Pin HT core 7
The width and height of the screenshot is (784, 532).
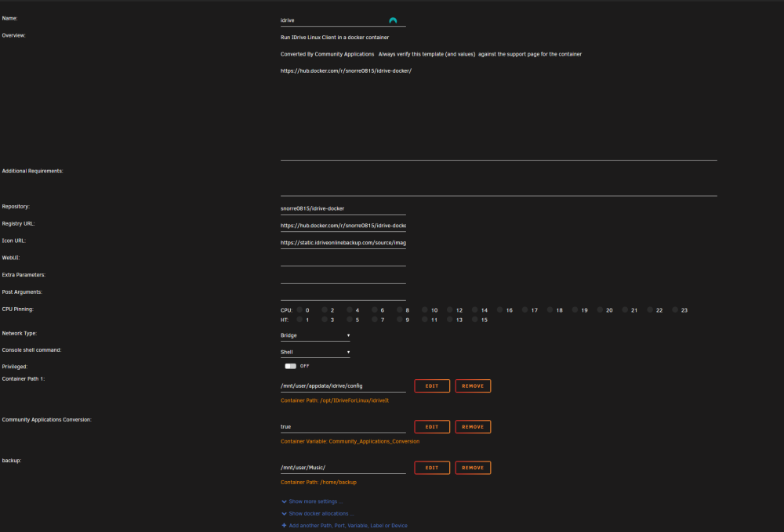point(375,319)
